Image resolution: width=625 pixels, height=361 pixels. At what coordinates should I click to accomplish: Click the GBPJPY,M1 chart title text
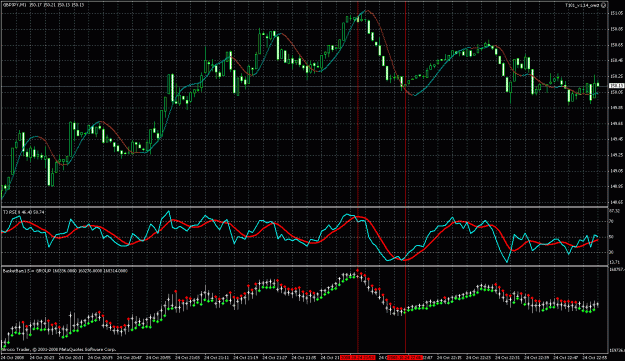(x=15, y=5)
